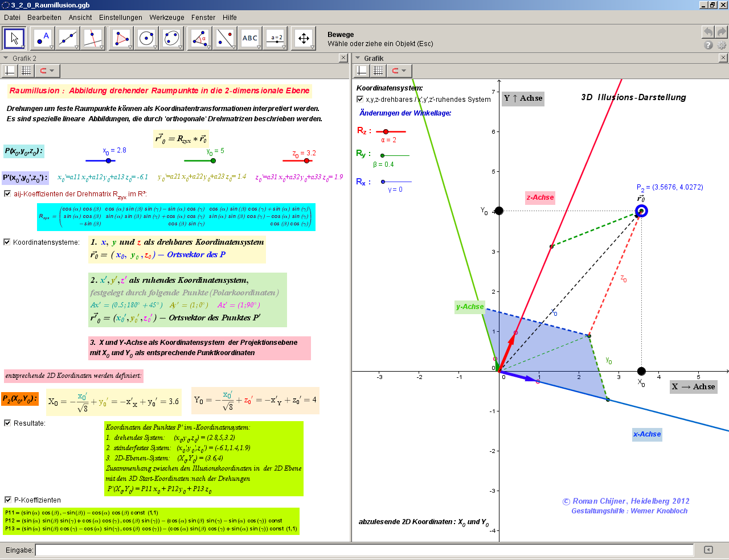Click the red Rz alpha slider handle
Viewport: 729px width, 560px height.
(x=386, y=131)
